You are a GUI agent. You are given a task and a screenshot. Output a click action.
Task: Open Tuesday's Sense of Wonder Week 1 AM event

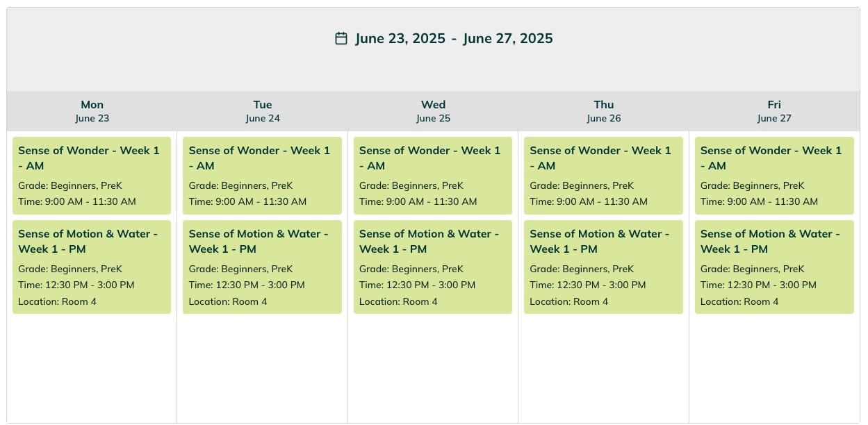pyautogui.click(x=262, y=176)
